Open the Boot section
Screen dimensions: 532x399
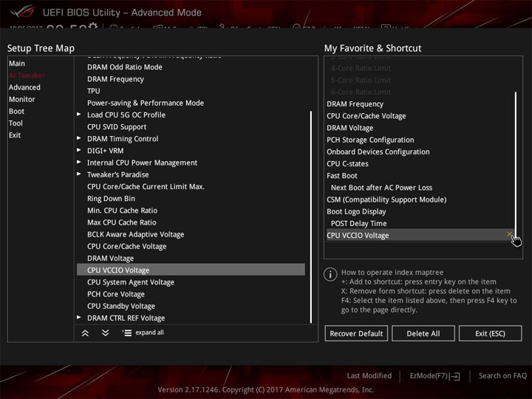pos(16,111)
